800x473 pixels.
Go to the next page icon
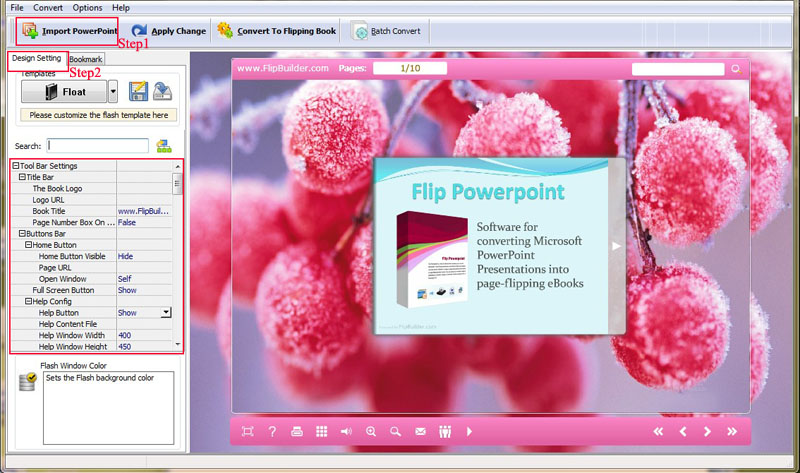point(707,432)
